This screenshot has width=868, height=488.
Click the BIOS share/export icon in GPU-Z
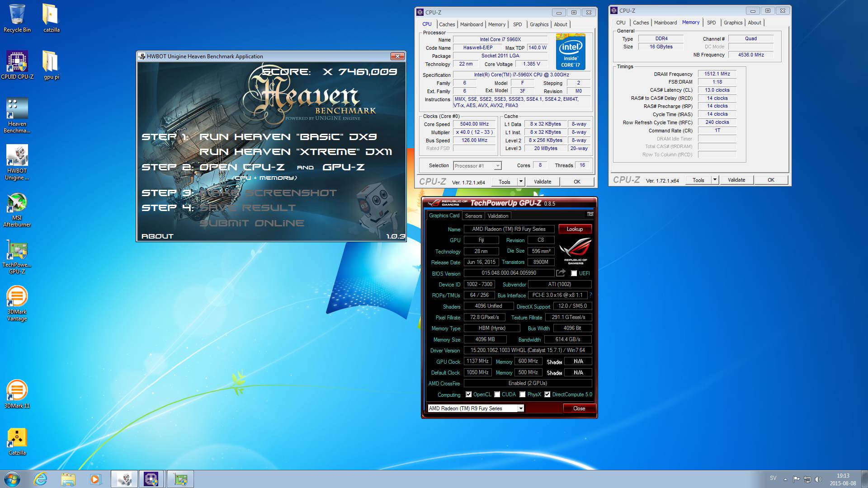561,273
